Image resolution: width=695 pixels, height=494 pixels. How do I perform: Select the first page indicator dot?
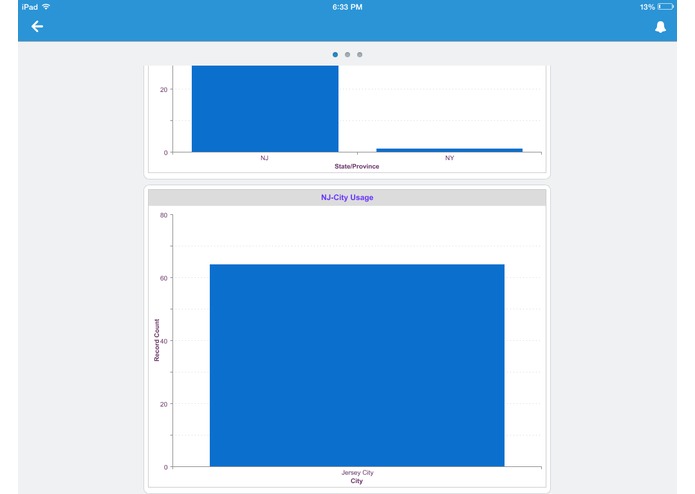tap(335, 54)
